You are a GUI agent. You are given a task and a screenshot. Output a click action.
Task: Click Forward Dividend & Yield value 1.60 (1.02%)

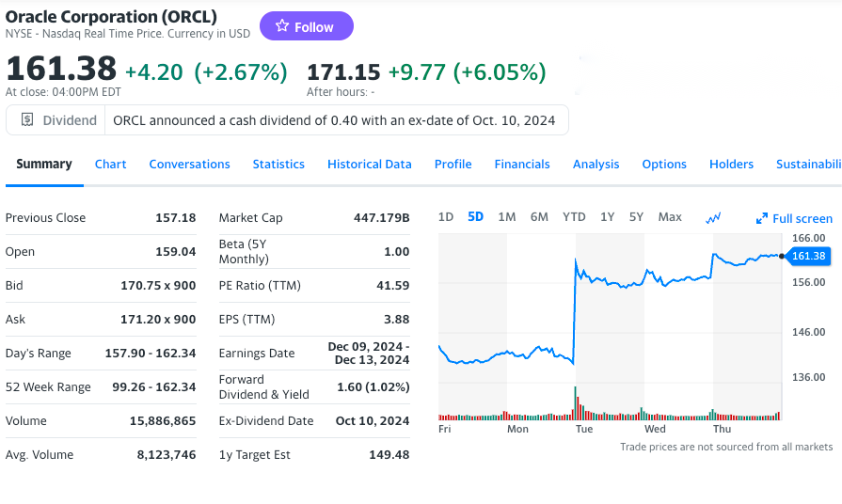click(x=373, y=387)
